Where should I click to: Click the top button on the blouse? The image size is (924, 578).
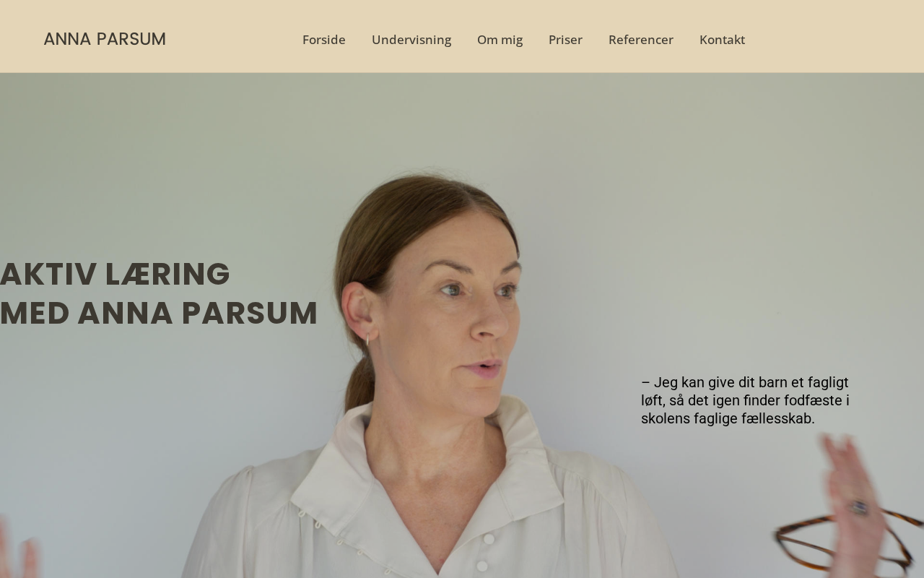(x=489, y=539)
